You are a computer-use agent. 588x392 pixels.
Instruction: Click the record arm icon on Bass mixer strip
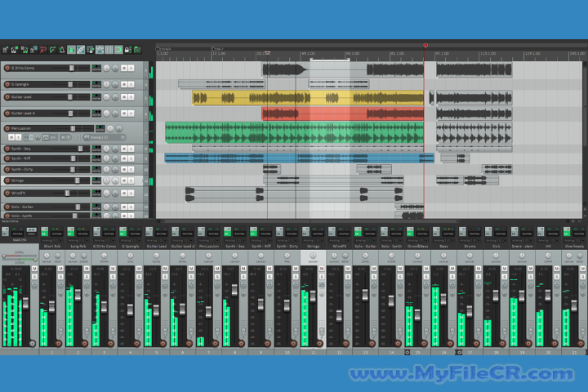click(x=451, y=343)
